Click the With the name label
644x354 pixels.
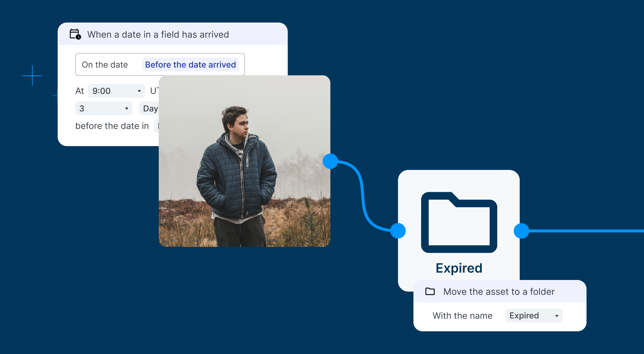pos(462,315)
